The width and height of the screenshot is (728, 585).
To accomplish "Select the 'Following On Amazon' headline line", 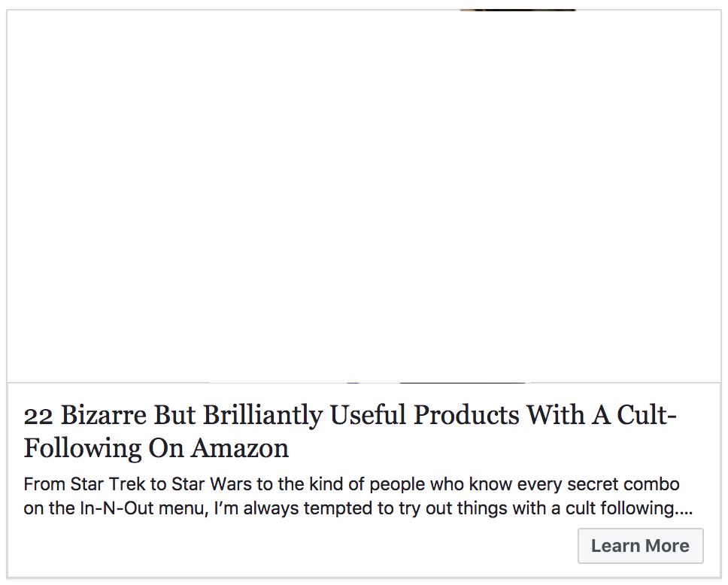I will pyautogui.click(x=156, y=448).
